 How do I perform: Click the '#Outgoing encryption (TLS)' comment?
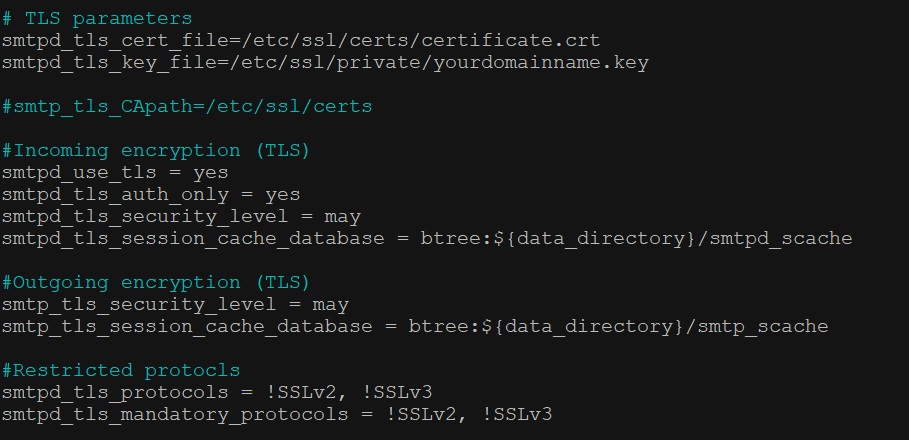[156, 283]
